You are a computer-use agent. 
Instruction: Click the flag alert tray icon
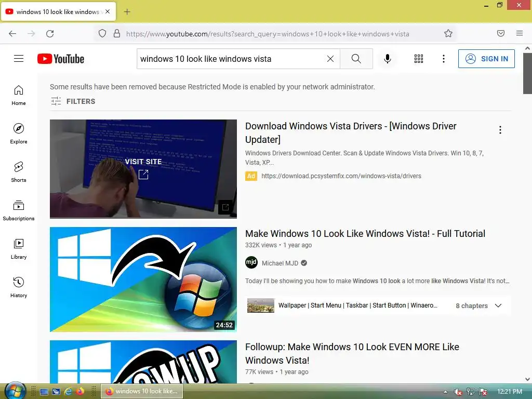(483, 392)
